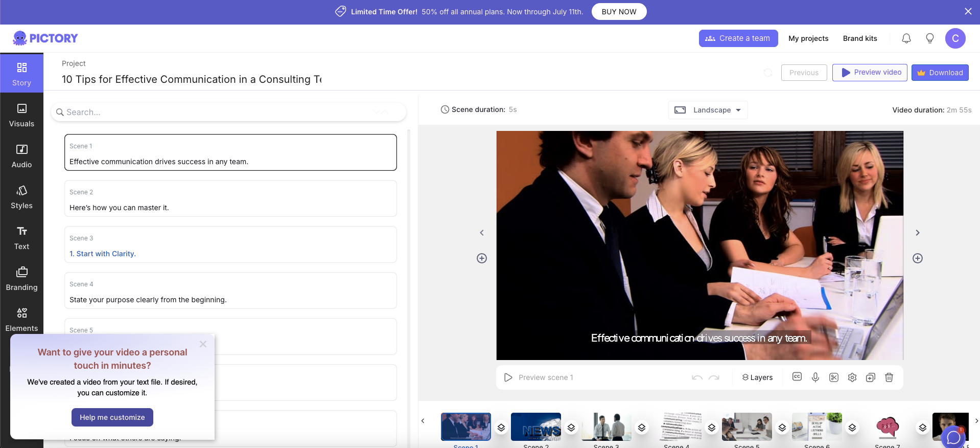This screenshot has width=980, height=448.
Task: Select the Scene 2 NEWS thumbnail
Action: click(536, 427)
